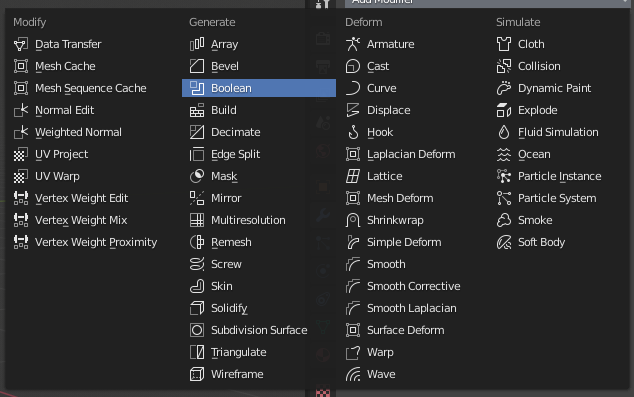Click the Screw modifier icon
The width and height of the screenshot is (634, 397).
[197, 264]
